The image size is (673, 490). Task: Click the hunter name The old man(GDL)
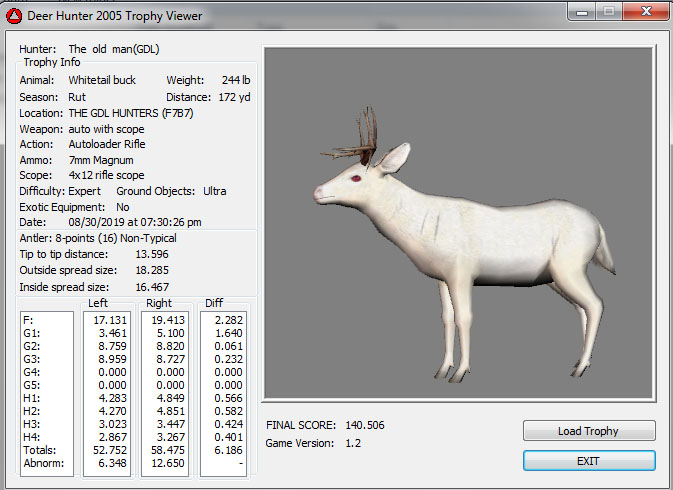(x=112, y=48)
